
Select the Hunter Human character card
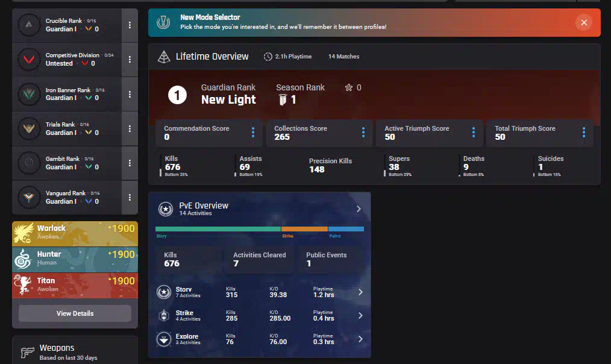click(75, 259)
